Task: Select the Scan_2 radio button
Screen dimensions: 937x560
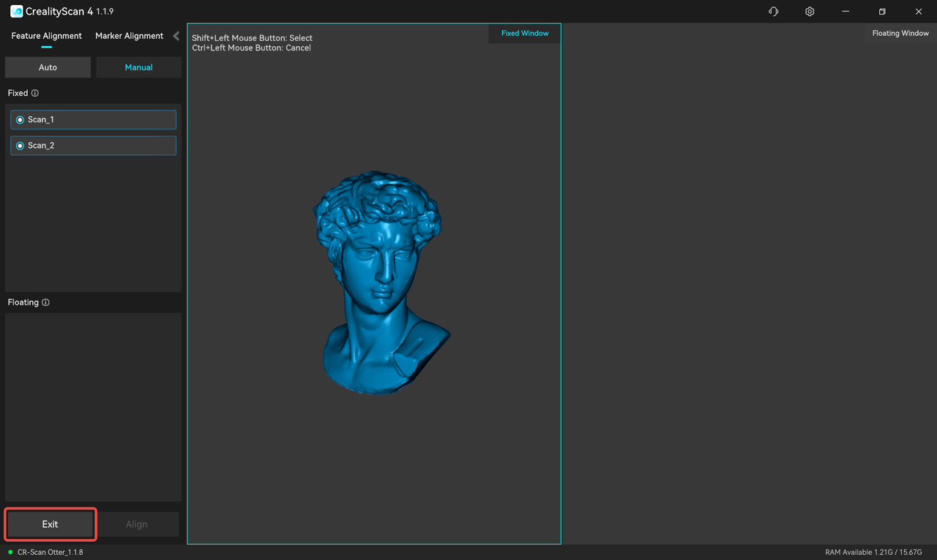Action: pyautogui.click(x=20, y=146)
